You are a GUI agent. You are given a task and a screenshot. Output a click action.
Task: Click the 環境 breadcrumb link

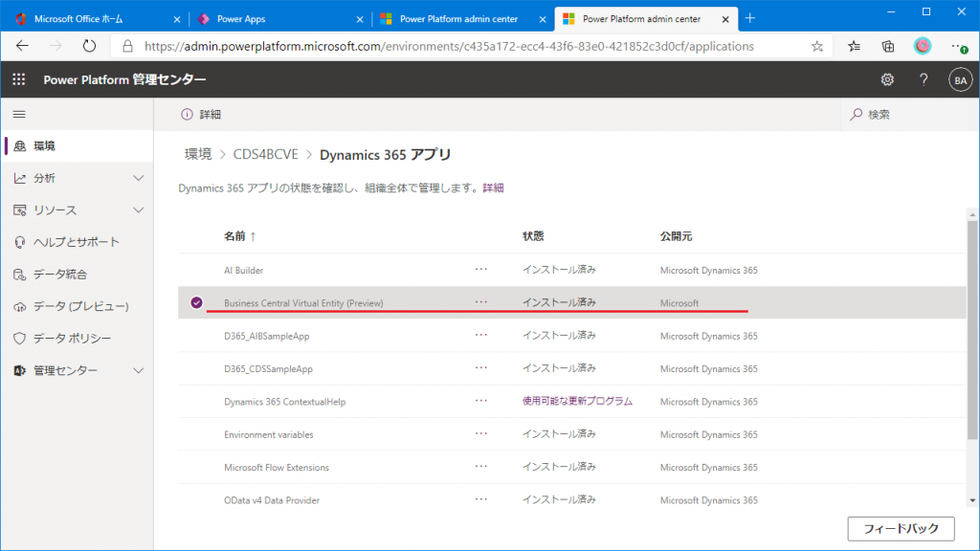[x=198, y=154]
